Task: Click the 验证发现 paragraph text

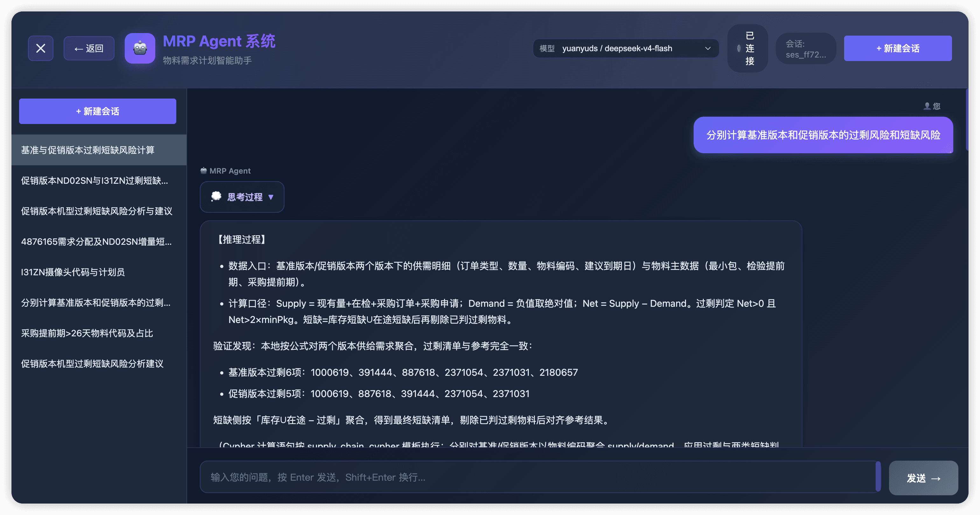Action: 373,346
